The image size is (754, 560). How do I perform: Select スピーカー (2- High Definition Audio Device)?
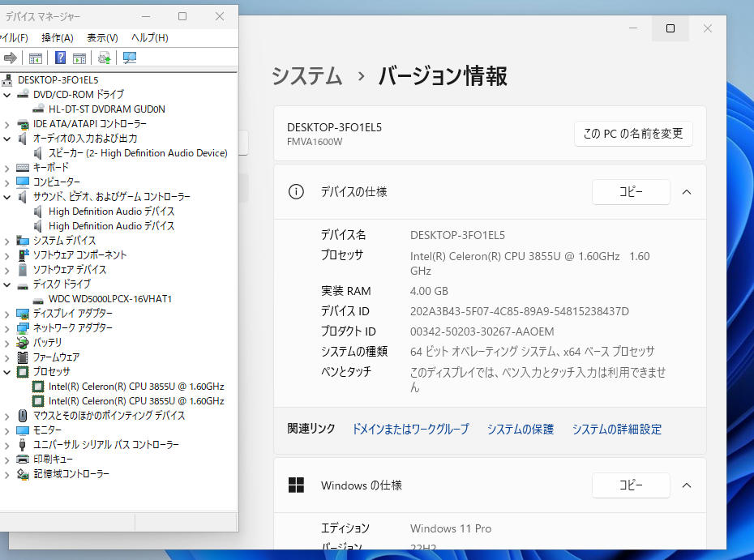coord(138,153)
